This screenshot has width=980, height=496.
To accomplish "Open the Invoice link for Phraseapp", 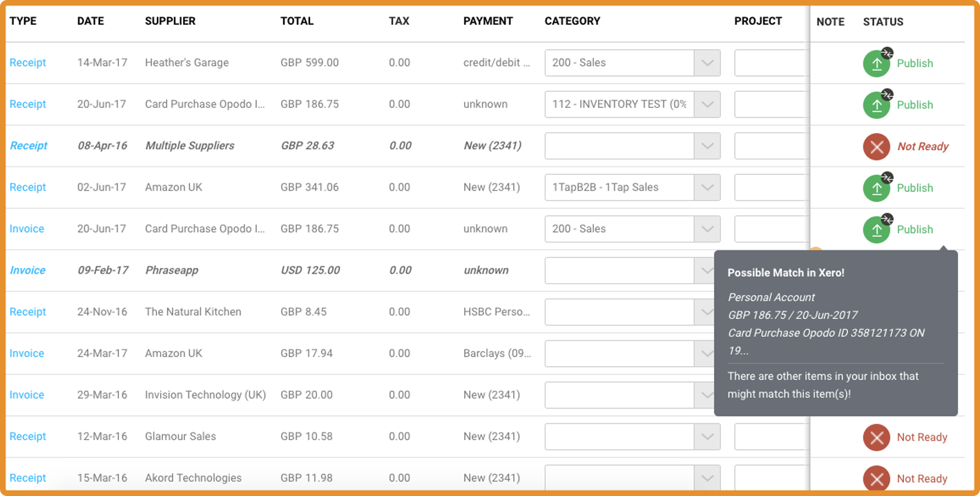I will (28, 270).
